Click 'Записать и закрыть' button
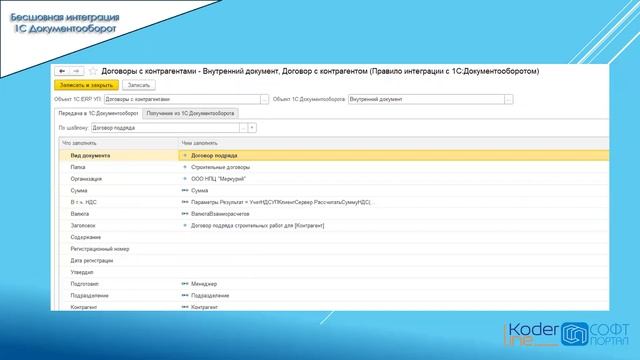This screenshot has width=640, height=360. (86, 85)
